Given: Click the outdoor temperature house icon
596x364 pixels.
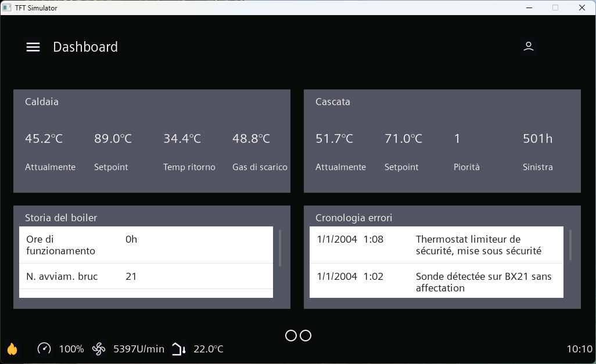Looking at the screenshot, I should [x=179, y=349].
